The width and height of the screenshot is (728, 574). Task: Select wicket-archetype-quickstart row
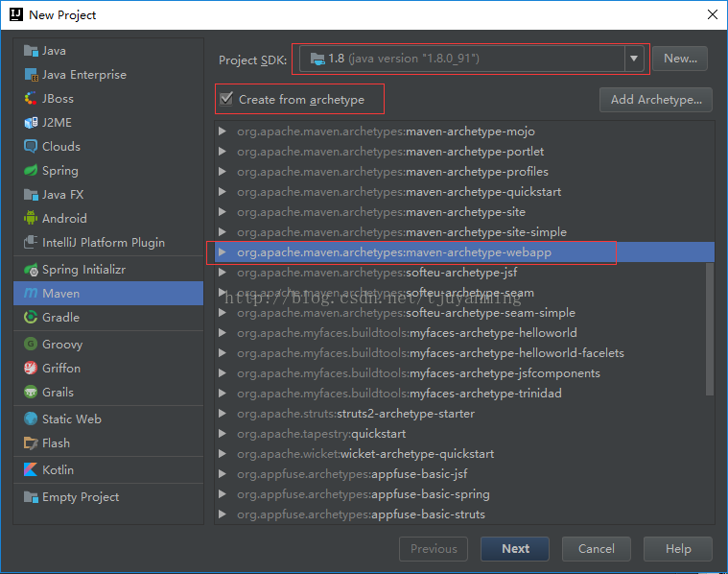pos(464,454)
